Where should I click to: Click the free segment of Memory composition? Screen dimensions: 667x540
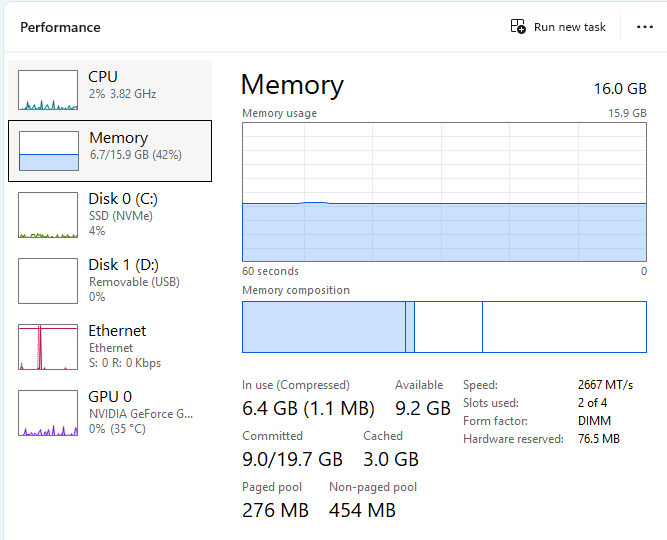tap(564, 327)
